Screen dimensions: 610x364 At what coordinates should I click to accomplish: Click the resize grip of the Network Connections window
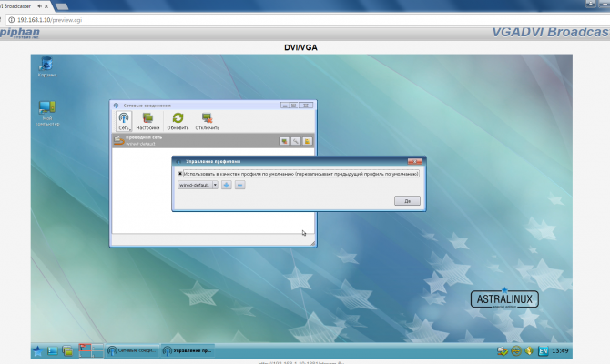pos(313,243)
